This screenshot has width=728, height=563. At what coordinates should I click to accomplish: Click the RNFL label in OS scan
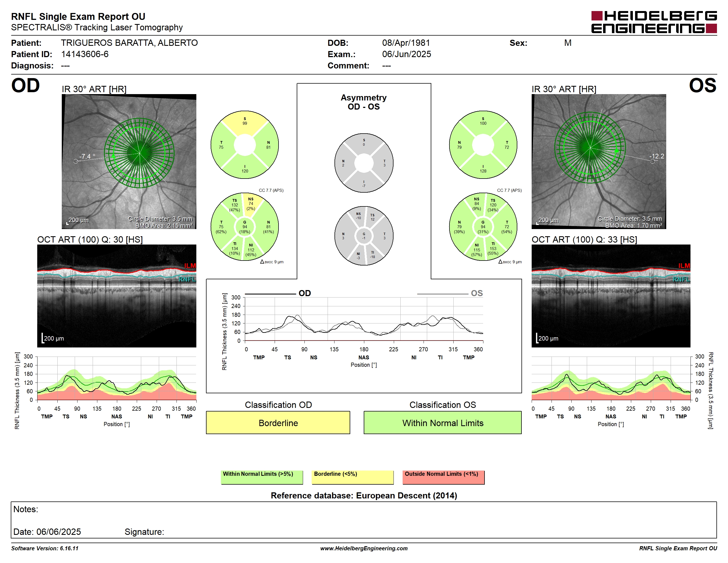[681, 279]
